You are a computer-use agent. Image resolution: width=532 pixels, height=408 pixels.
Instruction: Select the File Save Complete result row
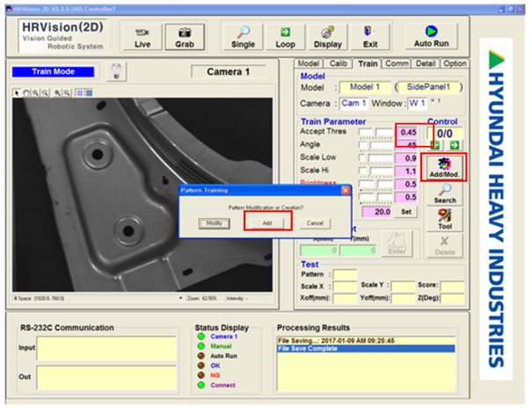366,349
